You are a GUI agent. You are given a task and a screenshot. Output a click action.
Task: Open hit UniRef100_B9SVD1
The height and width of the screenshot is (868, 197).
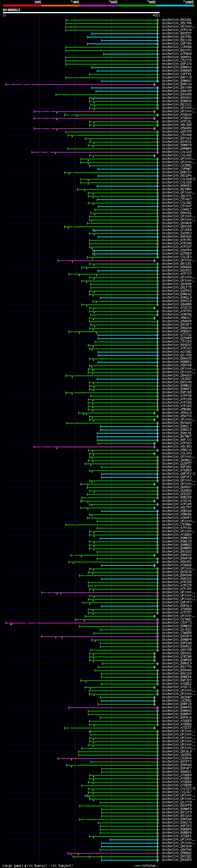(176, 20)
